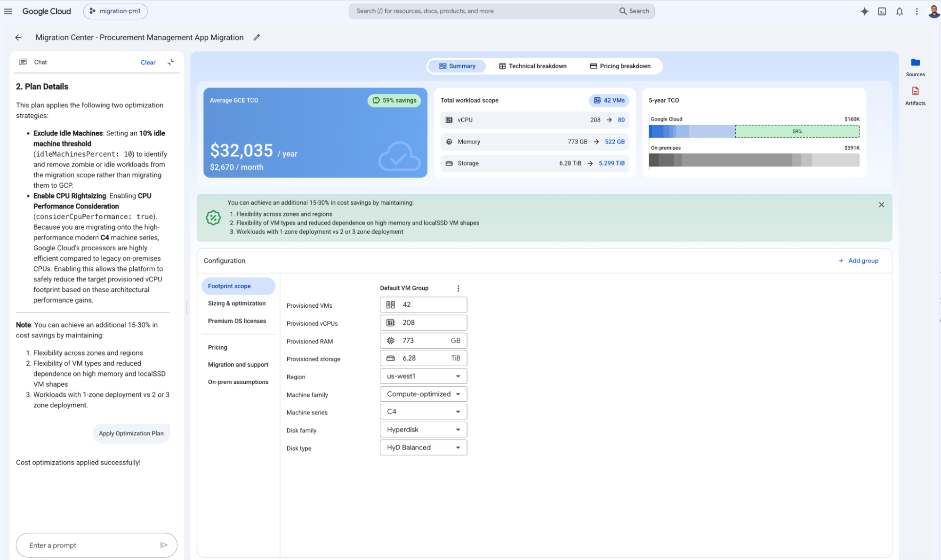The height and width of the screenshot is (560, 941).
Task: Open the Region dropdown
Action: (x=423, y=376)
